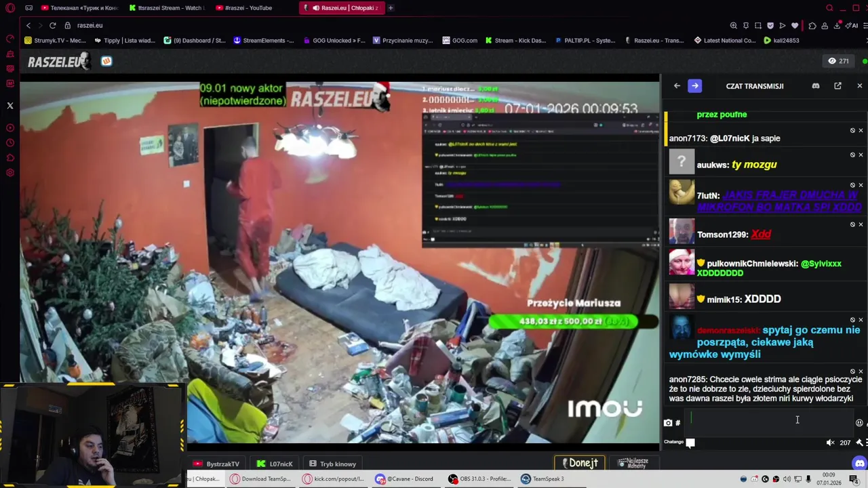The width and height of the screenshot is (868, 488).
Task: Open the browser extensions cube icon
Action: (x=812, y=26)
